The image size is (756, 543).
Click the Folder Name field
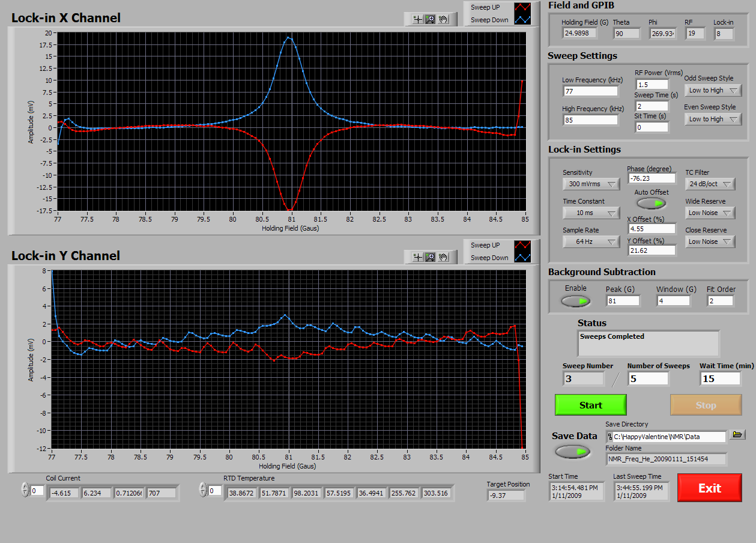tap(666, 460)
